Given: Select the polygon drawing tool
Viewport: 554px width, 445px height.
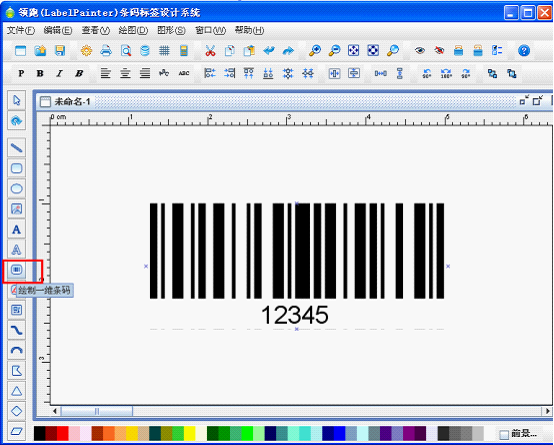Looking at the screenshot, I should tap(17, 371).
